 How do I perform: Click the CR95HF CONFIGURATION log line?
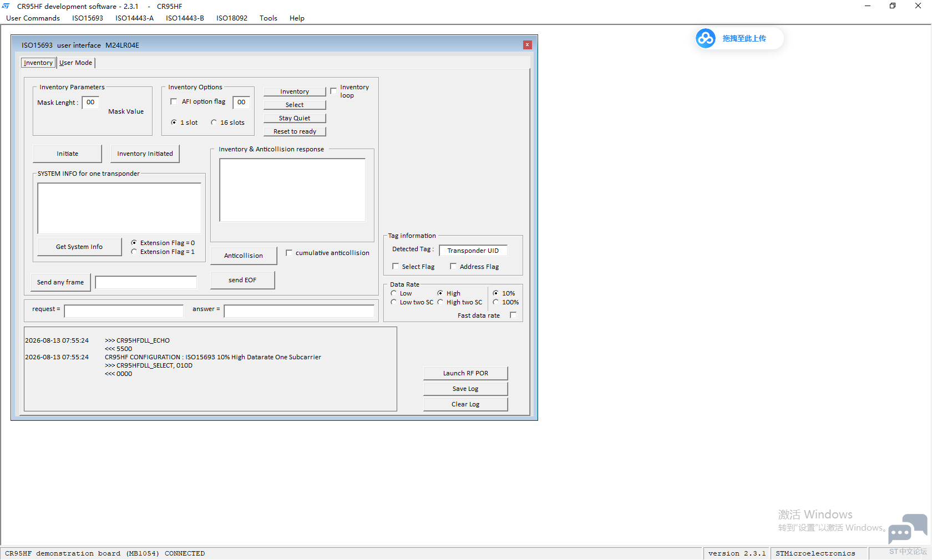[213, 357]
